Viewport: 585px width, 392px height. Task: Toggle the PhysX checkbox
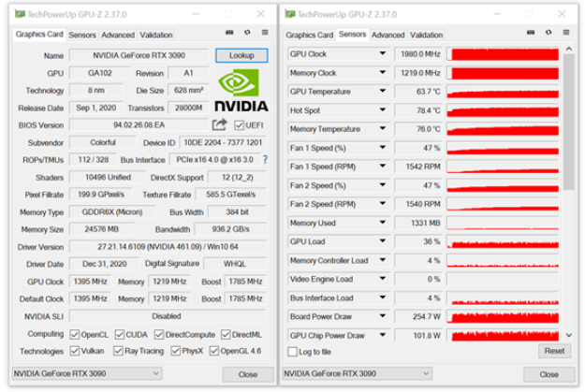[175, 351]
